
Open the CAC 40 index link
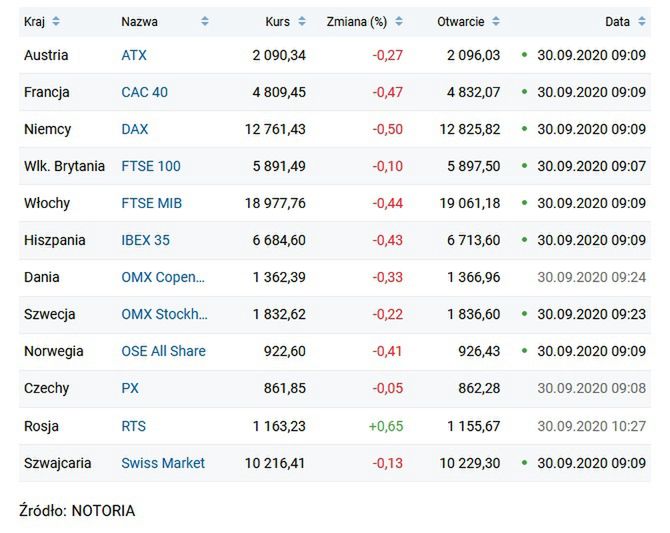145,92
